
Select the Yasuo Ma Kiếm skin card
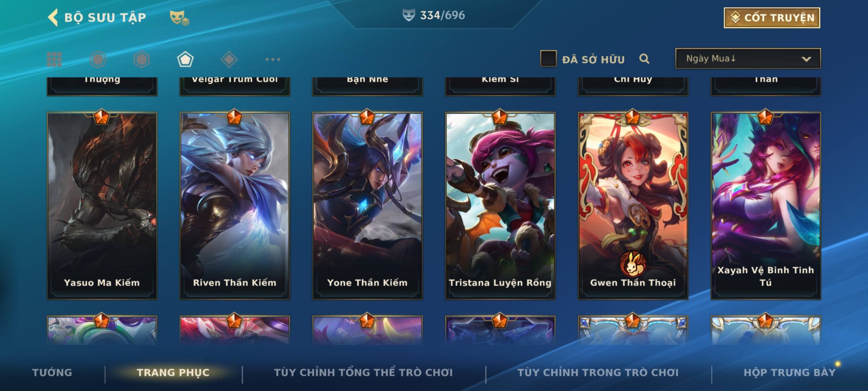(102, 206)
